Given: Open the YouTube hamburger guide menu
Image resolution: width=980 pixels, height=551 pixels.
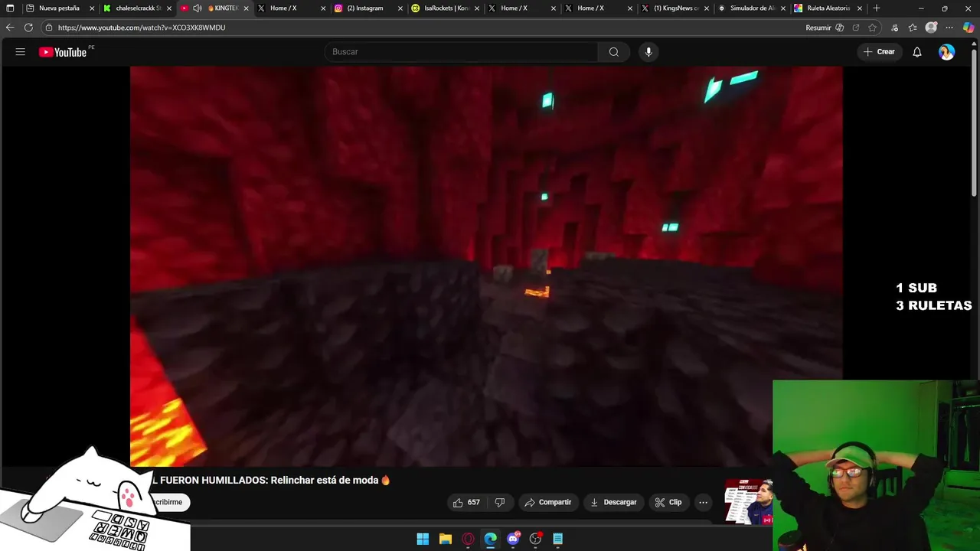Looking at the screenshot, I should (x=21, y=52).
